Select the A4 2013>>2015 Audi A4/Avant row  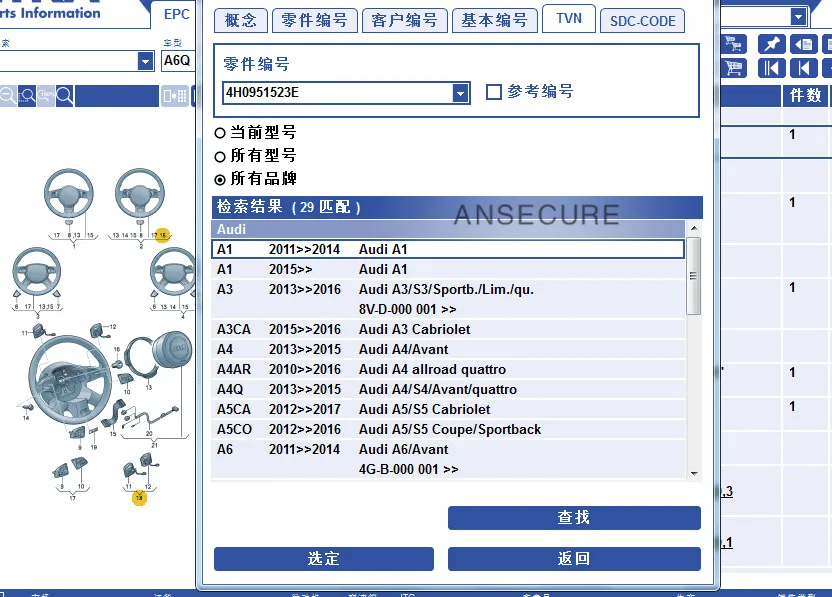[x=448, y=350]
